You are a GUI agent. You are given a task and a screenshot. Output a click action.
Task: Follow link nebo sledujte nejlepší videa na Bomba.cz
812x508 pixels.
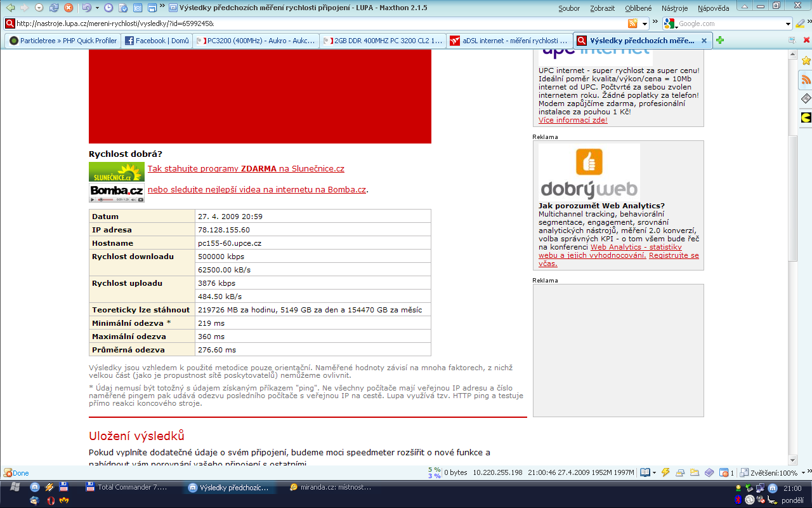click(x=257, y=189)
